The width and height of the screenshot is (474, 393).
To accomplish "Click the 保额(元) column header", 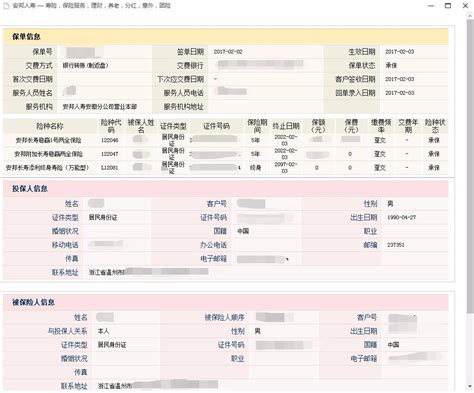I will (x=318, y=126).
